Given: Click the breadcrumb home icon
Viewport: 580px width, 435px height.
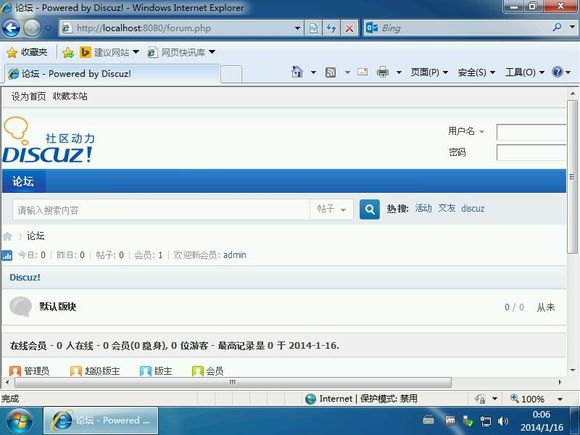Looking at the screenshot, I should coord(7,236).
